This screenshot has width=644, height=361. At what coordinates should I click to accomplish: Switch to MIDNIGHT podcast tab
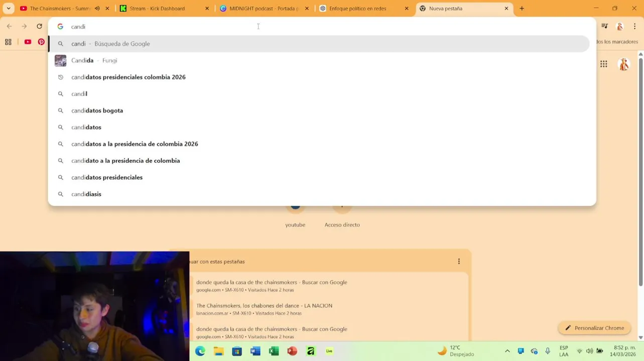pyautogui.click(x=264, y=9)
